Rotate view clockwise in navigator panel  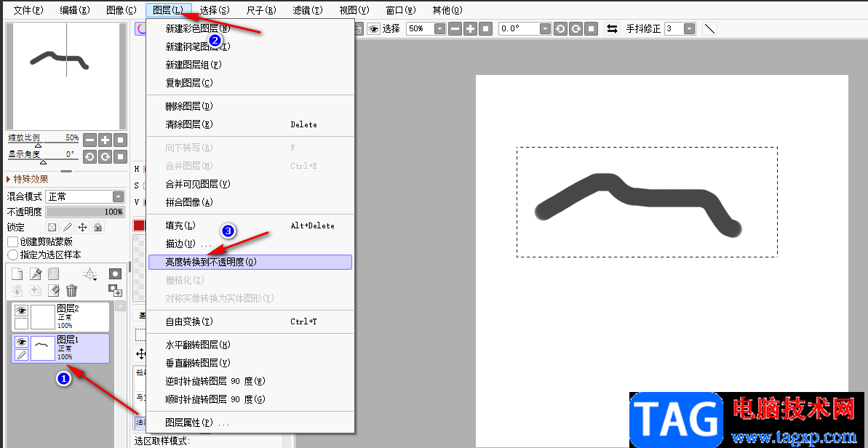(105, 157)
